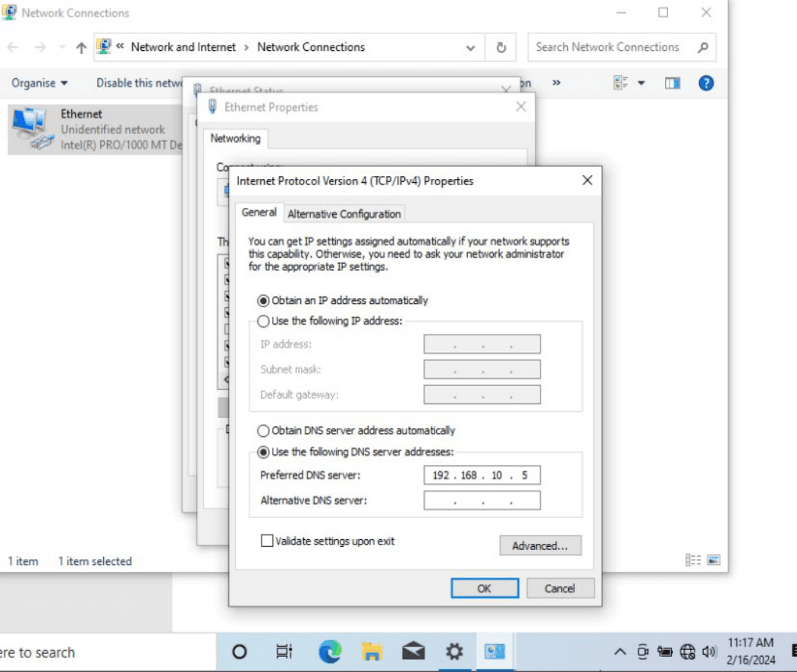797x672 pixels.
Task: Navigate back with the back arrow
Action: point(13,47)
